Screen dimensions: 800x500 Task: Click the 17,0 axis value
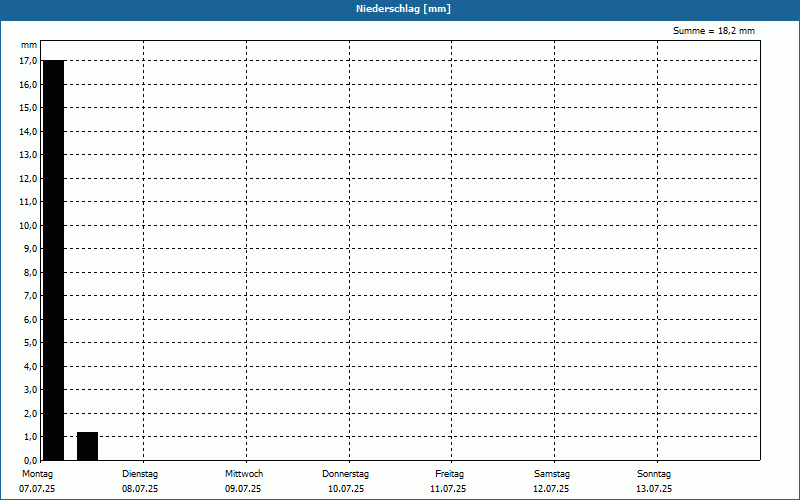coord(28,61)
